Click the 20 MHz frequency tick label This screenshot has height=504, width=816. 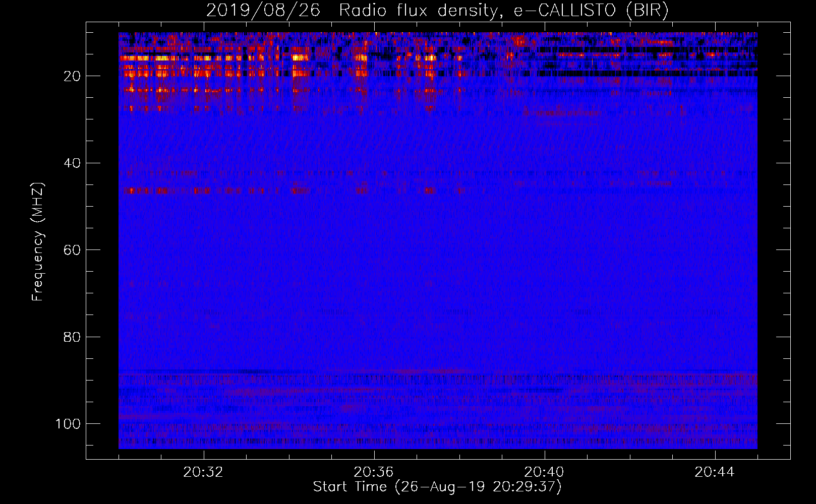tap(72, 76)
